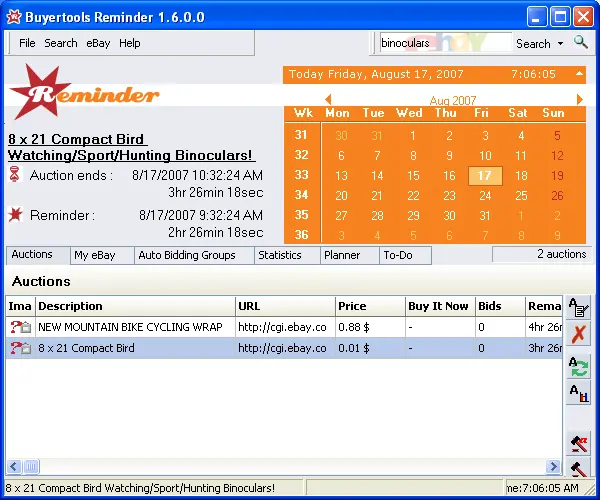Advance calendar to next month

point(579,100)
